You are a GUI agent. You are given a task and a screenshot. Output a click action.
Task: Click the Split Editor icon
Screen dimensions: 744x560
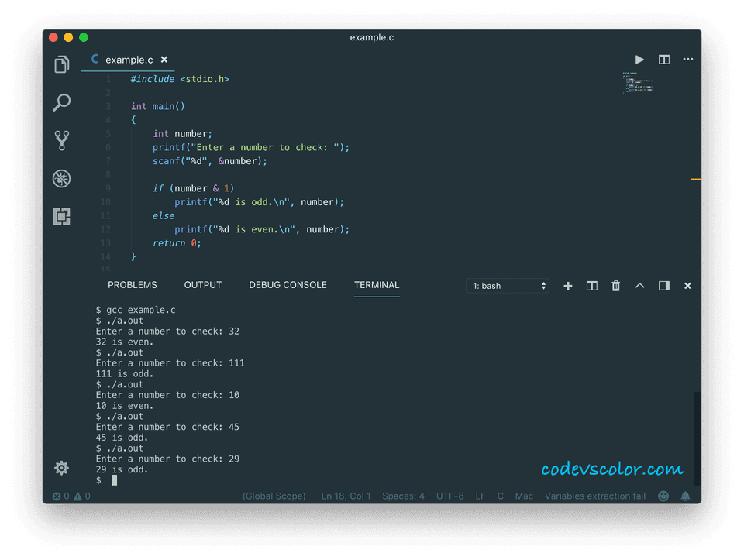click(x=663, y=59)
